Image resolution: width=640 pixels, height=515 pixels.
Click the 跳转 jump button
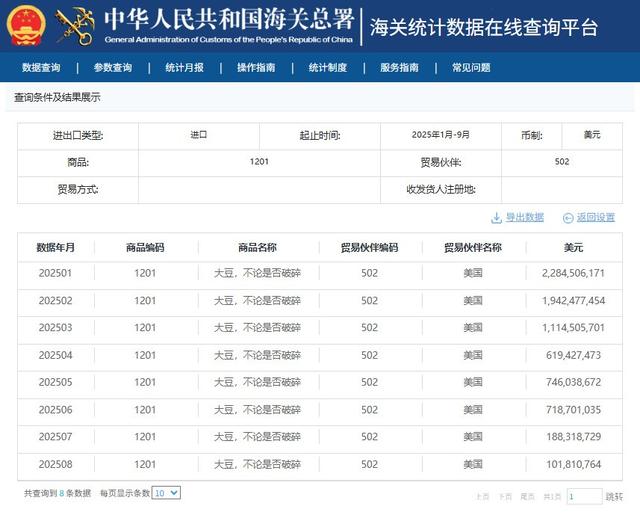(614, 497)
